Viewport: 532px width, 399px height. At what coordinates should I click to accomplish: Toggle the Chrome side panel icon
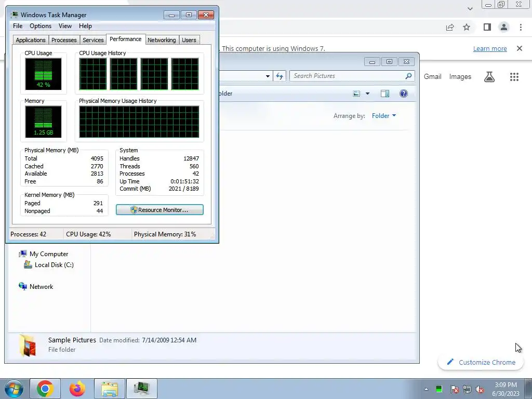487,27
